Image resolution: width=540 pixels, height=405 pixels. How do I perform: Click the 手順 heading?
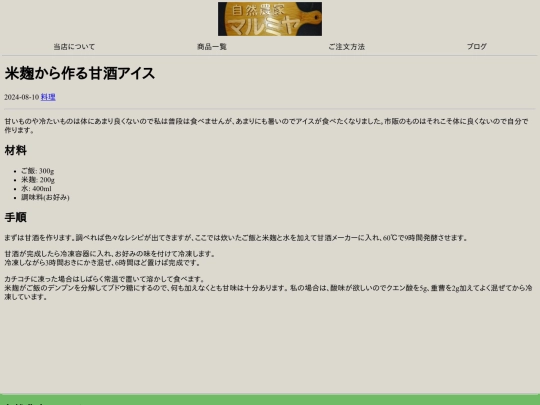coord(15,217)
